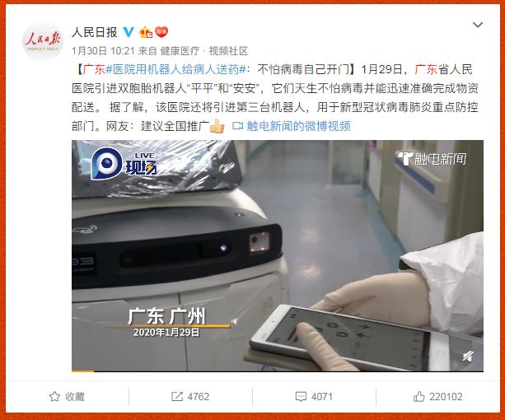Click the red heart badge icon

coord(161,31)
